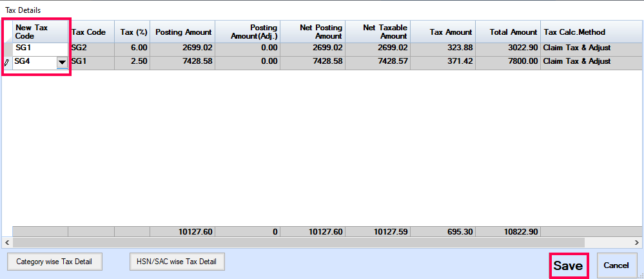
Task: Click the Tax Calc.Method column header
Action: click(592, 32)
